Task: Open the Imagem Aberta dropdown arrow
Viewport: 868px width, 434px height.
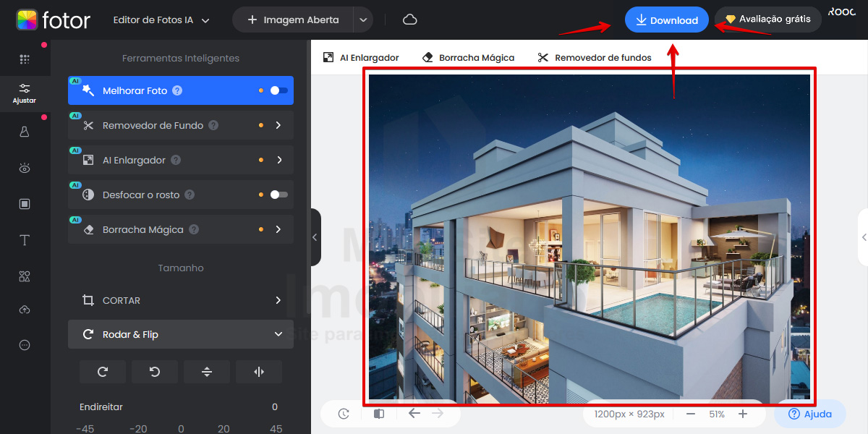Action: click(x=363, y=20)
